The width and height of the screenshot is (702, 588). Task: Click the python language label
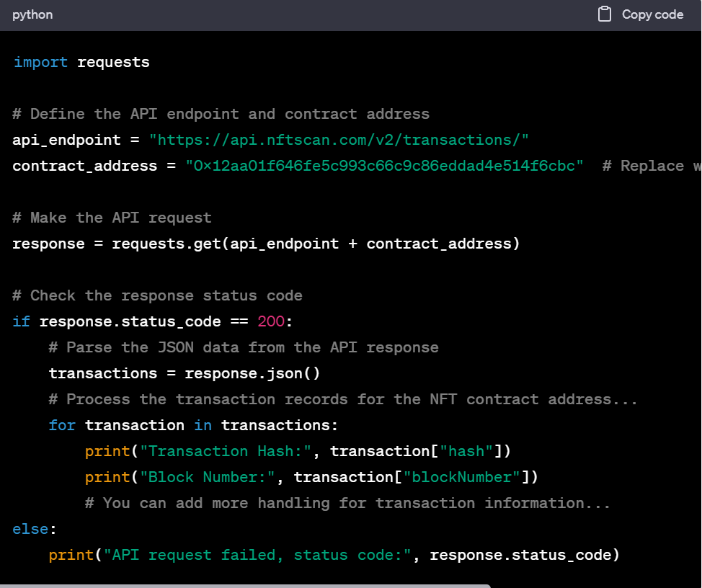point(32,14)
